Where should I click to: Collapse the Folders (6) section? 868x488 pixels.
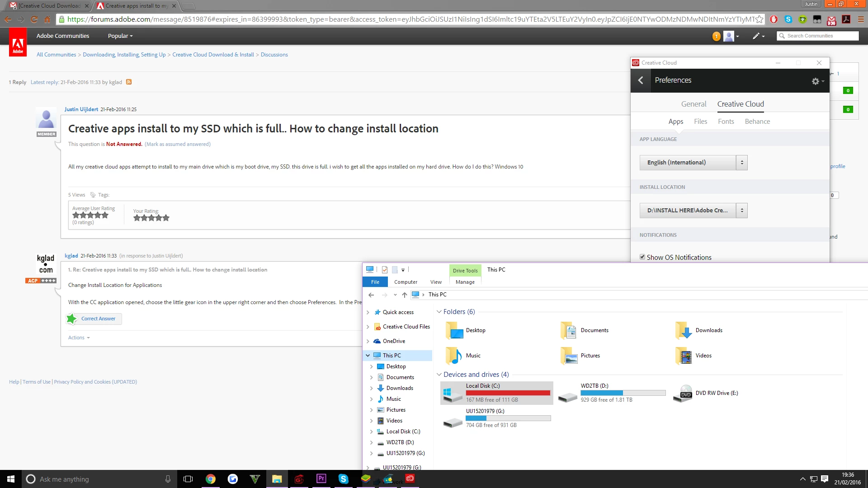439,312
